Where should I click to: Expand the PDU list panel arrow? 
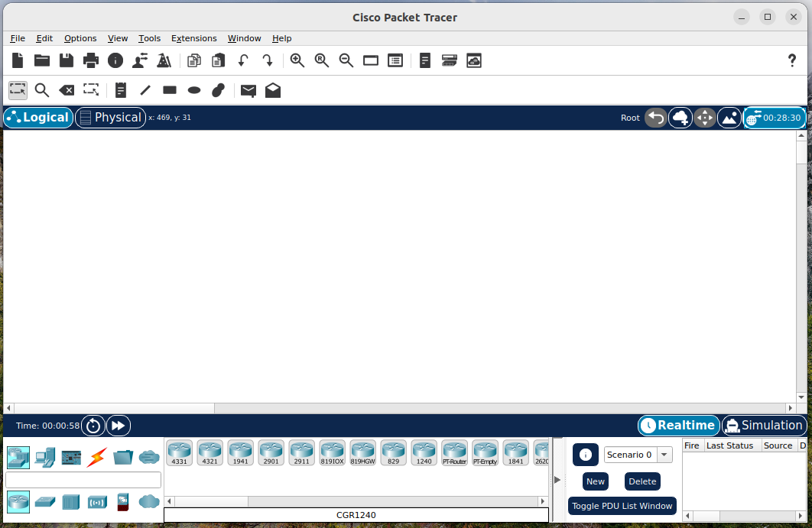tap(557, 480)
